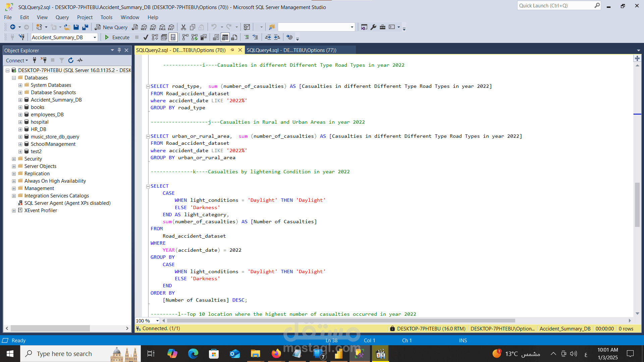Click the editor vertical scrollbar thumb
644x362 pixels.
(637, 205)
